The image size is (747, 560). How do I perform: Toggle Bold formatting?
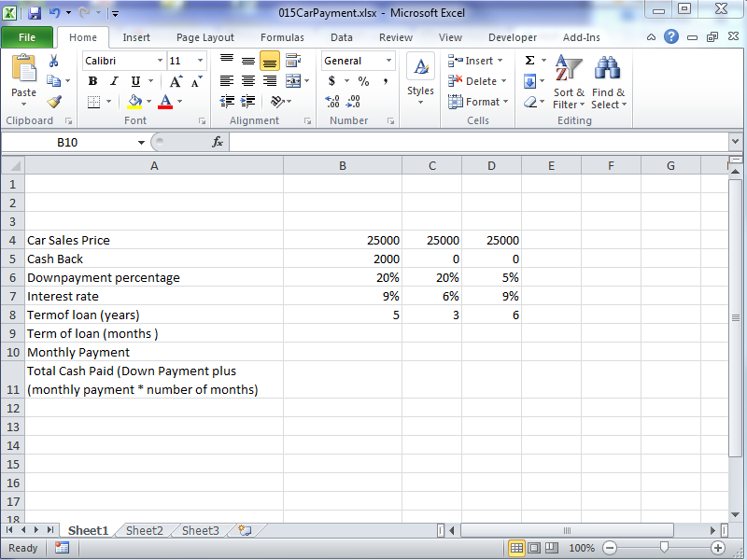92,81
